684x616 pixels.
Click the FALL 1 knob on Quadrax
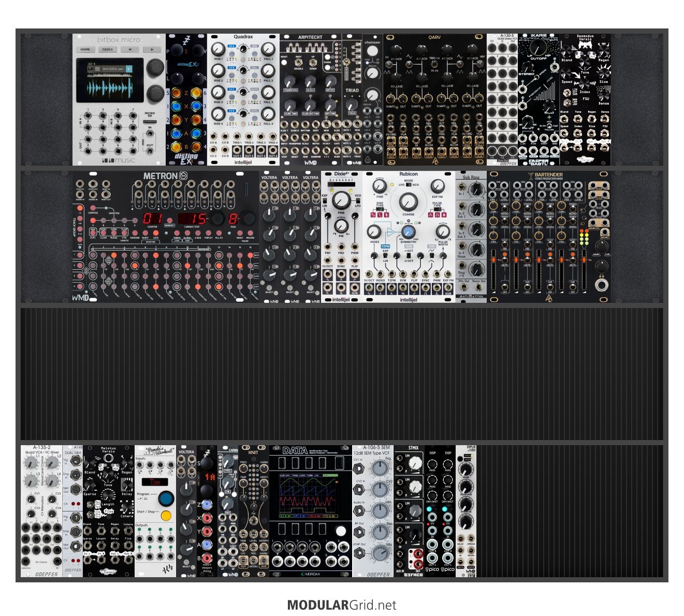(268, 50)
